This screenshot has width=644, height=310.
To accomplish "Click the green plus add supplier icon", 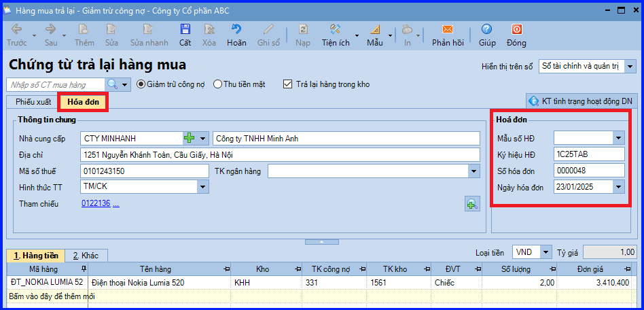I will [x=189, y=139].
